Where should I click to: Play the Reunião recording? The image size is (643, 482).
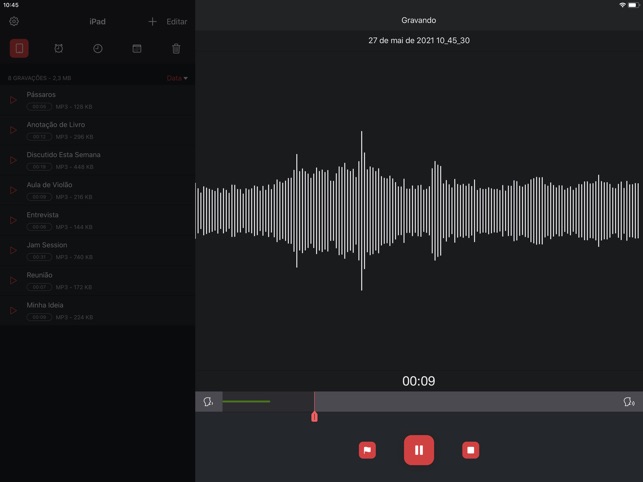coord(13,281)
